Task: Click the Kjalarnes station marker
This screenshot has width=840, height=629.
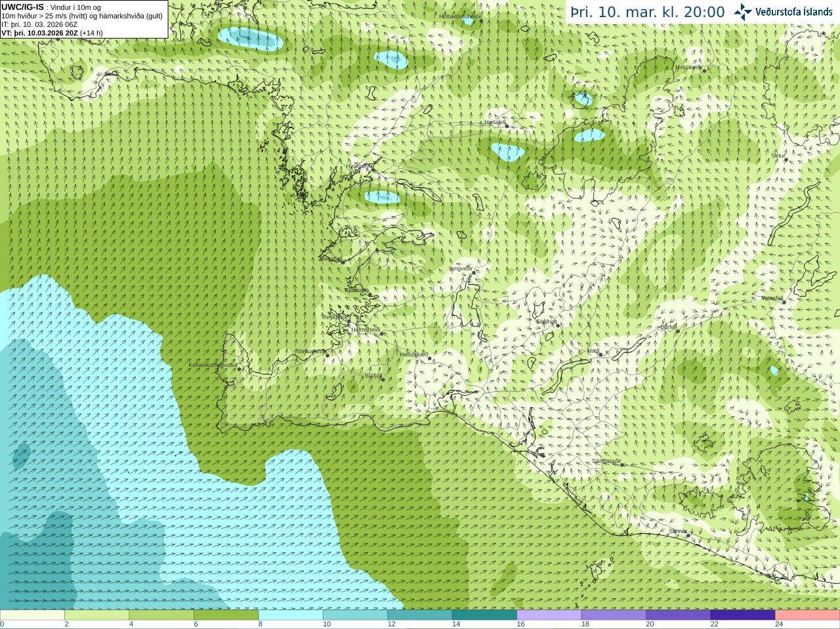Action: tap(370, 295)
